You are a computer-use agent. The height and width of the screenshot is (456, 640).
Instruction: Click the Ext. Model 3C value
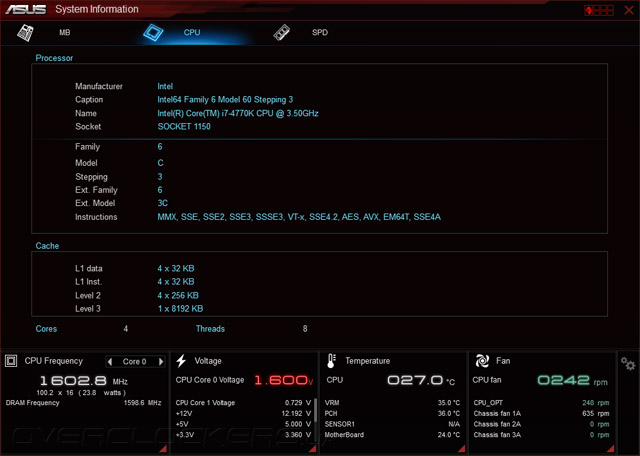162,203
